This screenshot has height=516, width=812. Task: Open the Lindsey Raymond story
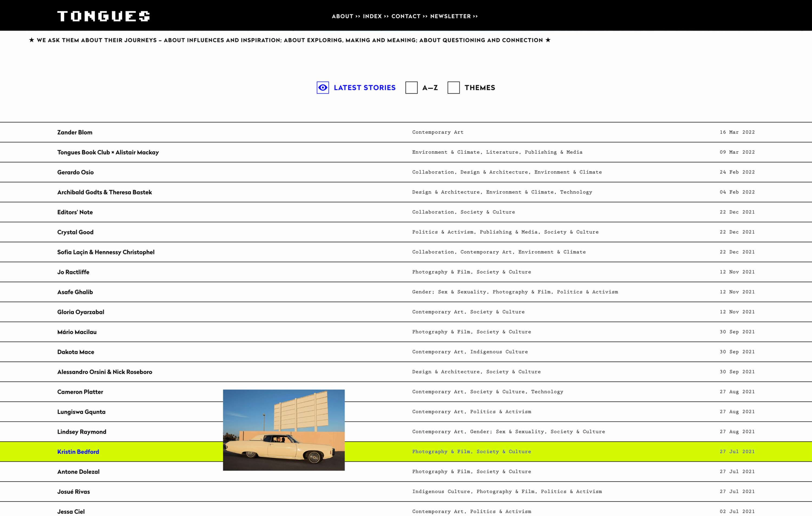81,432
